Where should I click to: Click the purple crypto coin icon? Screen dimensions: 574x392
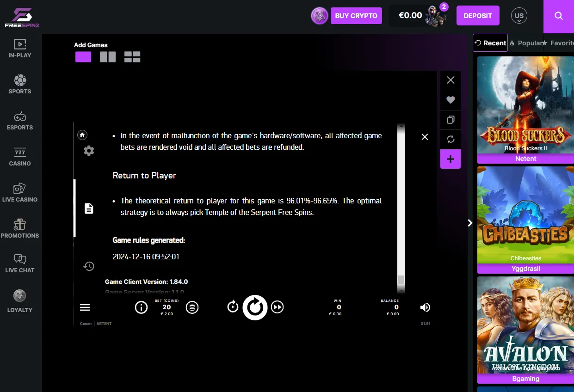tap(319, 16)
